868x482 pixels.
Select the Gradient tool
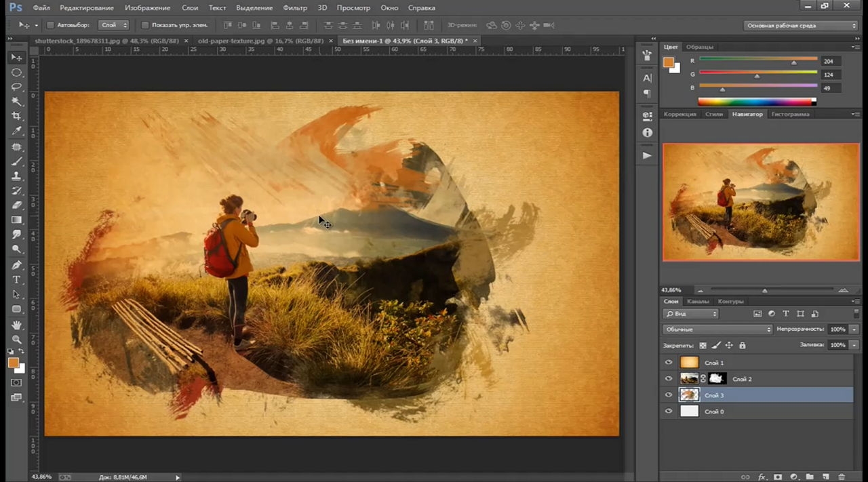tap(17, 220)
